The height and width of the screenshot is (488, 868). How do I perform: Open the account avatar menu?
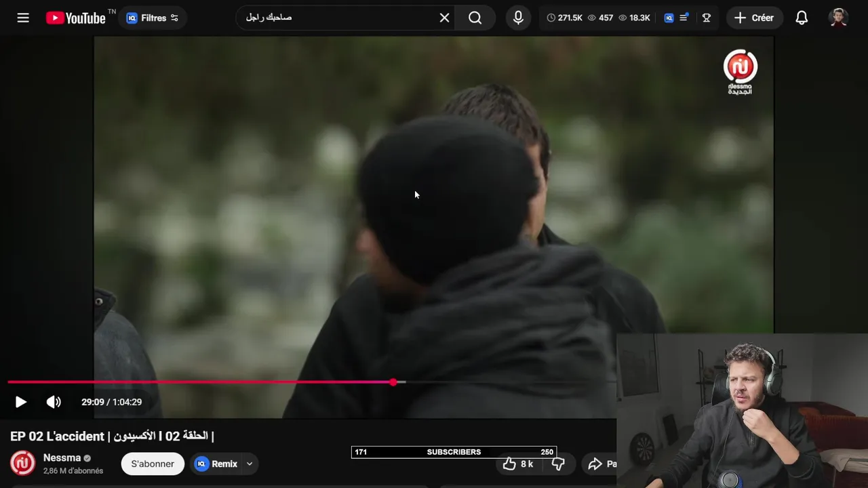click(x=839, y=18)
